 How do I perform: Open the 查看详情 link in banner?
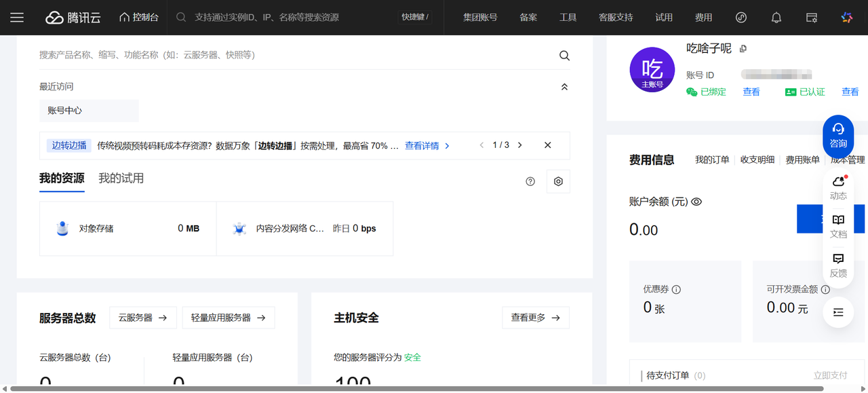tap(427, 145)
